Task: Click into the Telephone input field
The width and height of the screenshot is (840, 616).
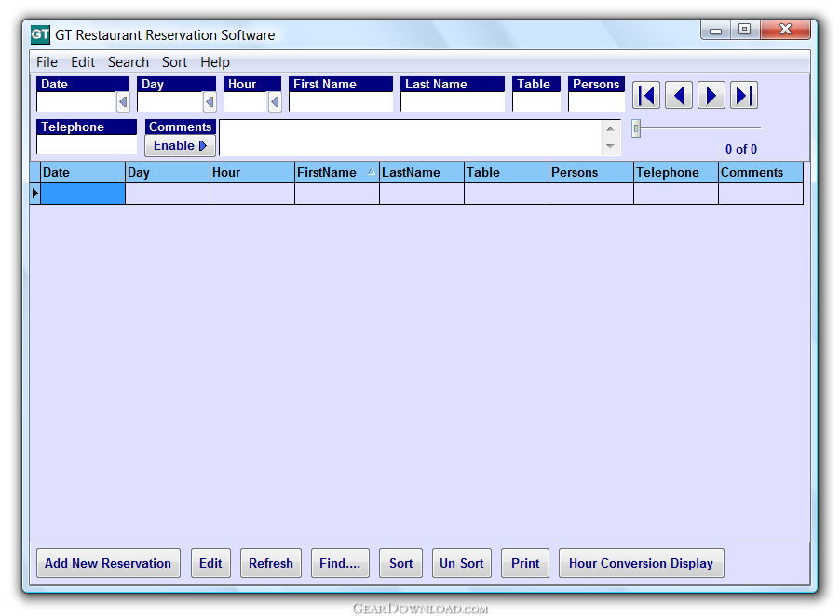Action: click(87, 144)
